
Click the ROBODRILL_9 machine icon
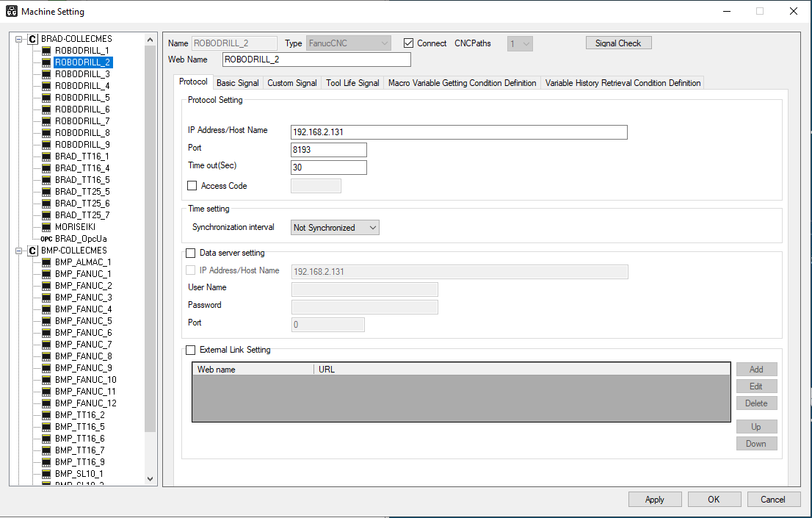(46, 145)
